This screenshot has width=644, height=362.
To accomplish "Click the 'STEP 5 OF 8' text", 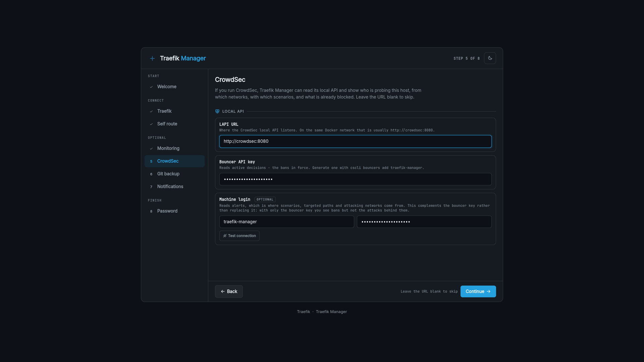I will pos(467,58).
